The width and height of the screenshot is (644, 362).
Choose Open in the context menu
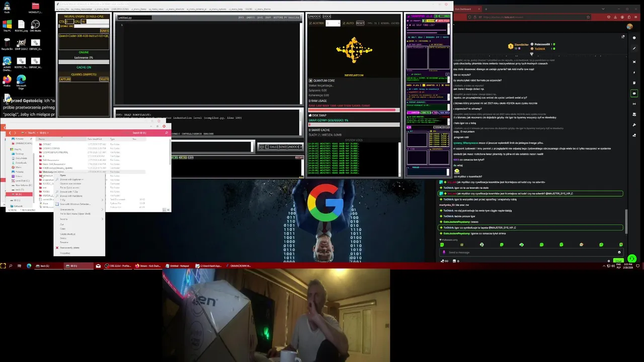(x=63, y=175)
